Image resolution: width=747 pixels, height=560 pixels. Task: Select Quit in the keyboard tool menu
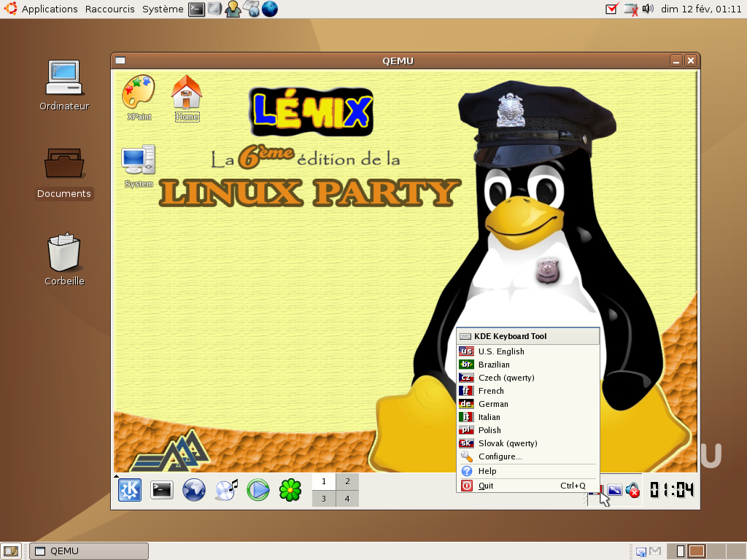tap(527, 486)
